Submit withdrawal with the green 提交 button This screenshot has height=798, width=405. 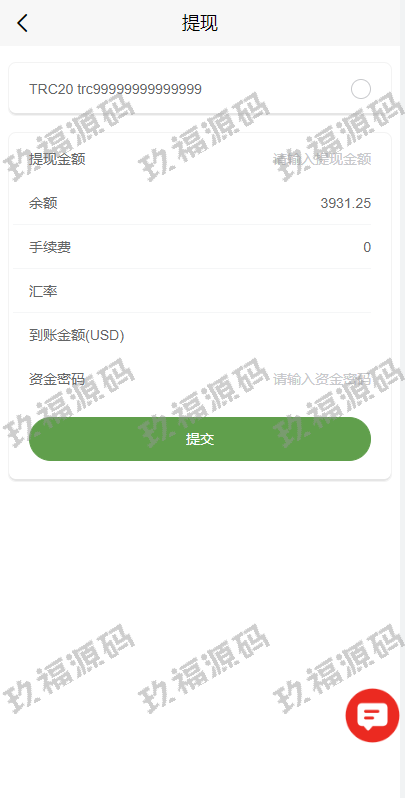point(200,439)
